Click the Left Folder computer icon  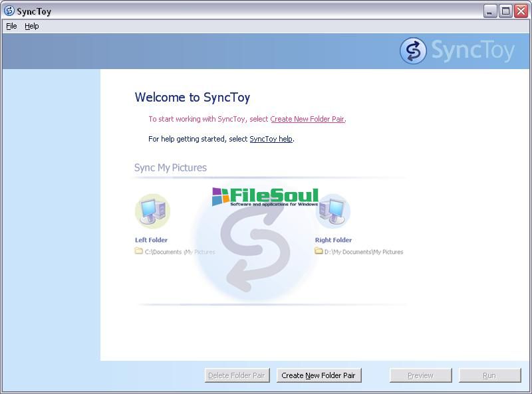coord(153,211)
